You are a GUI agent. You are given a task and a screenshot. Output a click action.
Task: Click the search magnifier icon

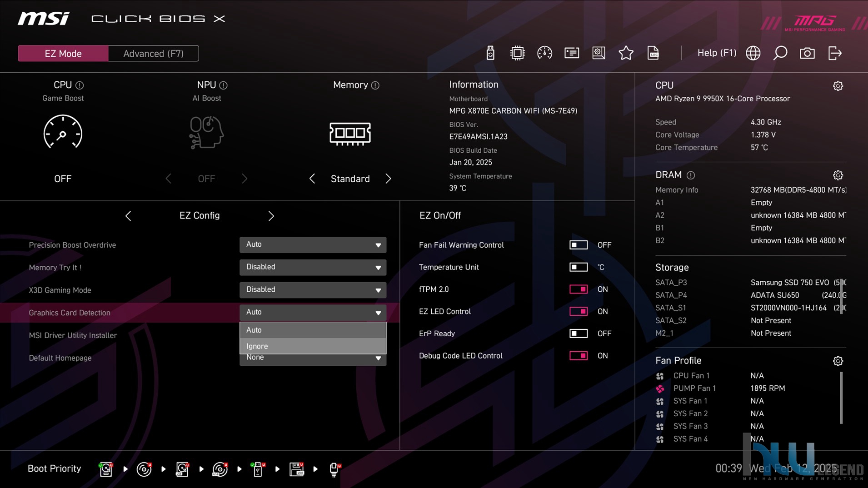pyautogui.click(x=780, y=53)
